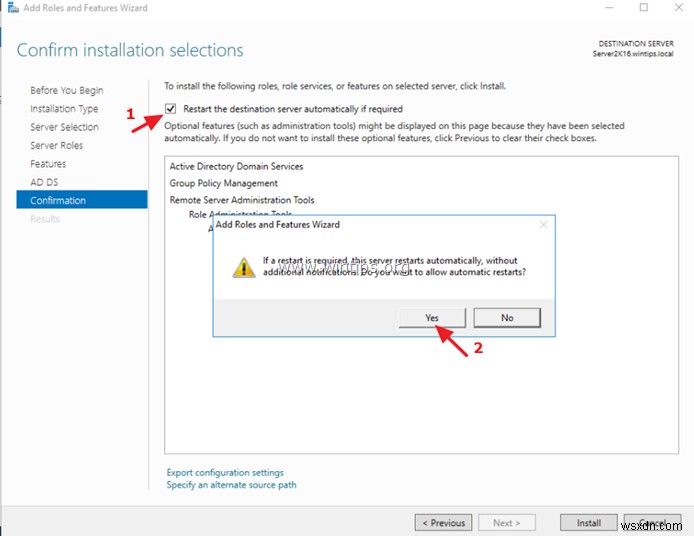Click the DESTINATION SERVER label

(636, 43)
